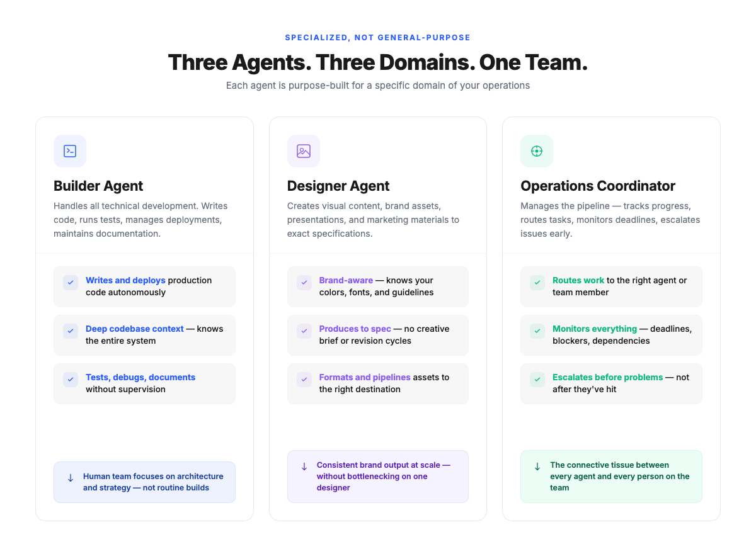
Task: Toggle the checkmark beside Writes and deploys
Action: [x=71, y=282]
